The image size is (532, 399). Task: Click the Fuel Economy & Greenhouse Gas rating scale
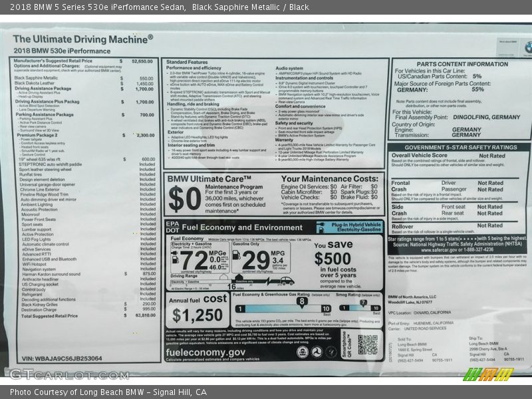[x=283, y=309]
